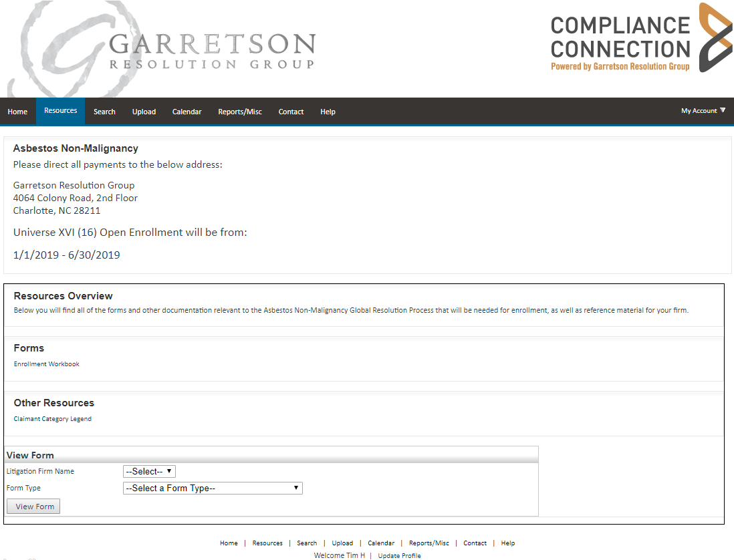Click the View Form section title

tap(31, 455)
